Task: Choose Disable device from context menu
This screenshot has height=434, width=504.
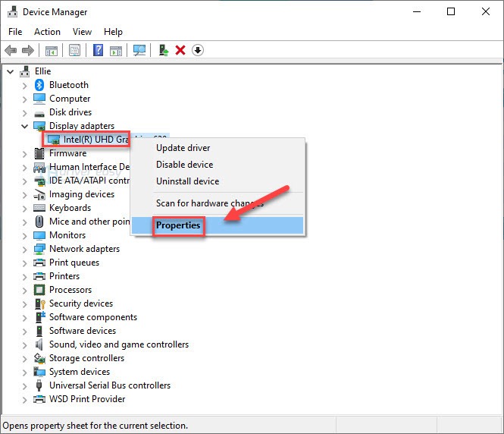Action: 218,165
